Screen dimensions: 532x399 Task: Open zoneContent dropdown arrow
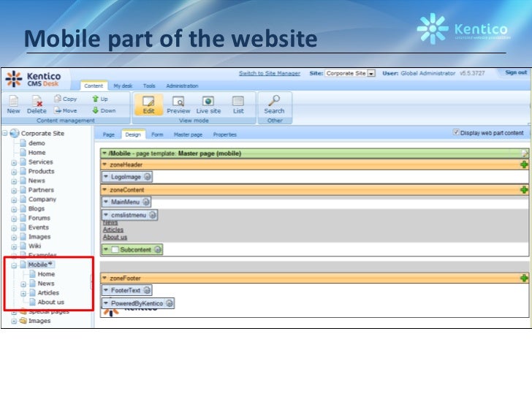tap(104, 190)
